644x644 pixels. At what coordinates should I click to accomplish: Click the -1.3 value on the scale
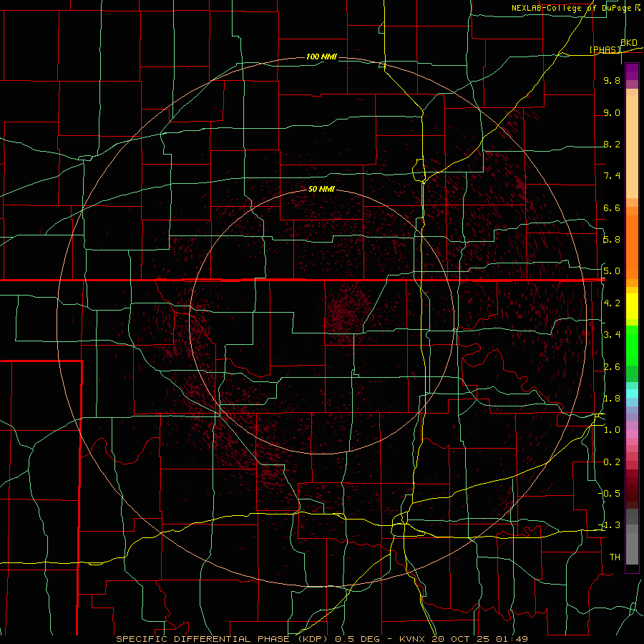pos(610,525)
